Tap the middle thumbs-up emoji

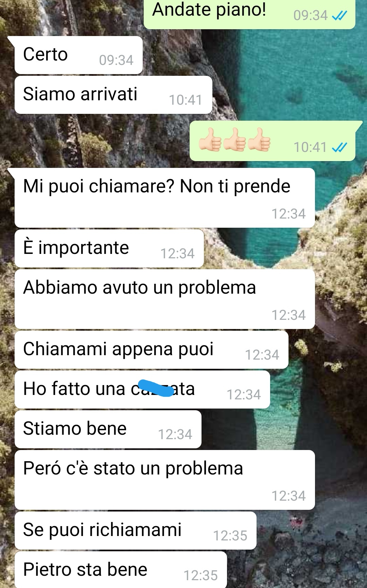click(x=234, y=140)
